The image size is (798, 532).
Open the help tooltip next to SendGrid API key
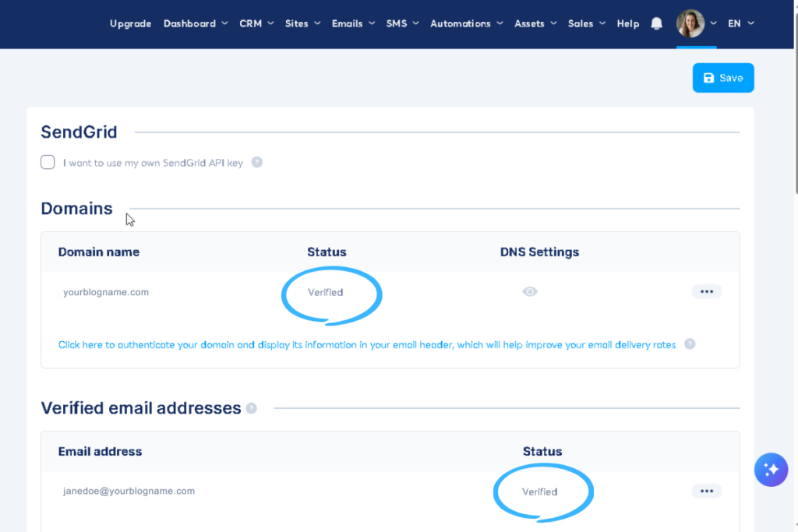(258, 162)
